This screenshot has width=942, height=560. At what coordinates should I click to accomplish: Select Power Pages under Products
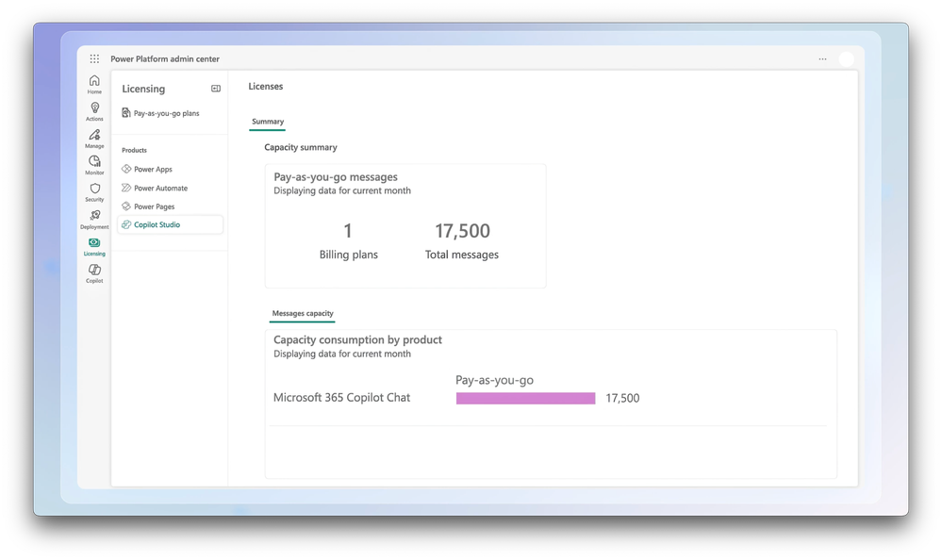click(155, 206)
